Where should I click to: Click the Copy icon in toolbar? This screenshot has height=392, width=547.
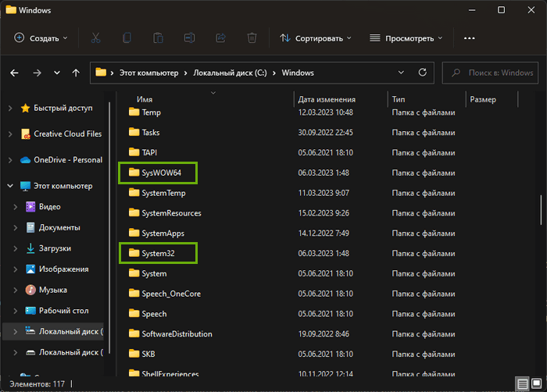coord(127,37)
